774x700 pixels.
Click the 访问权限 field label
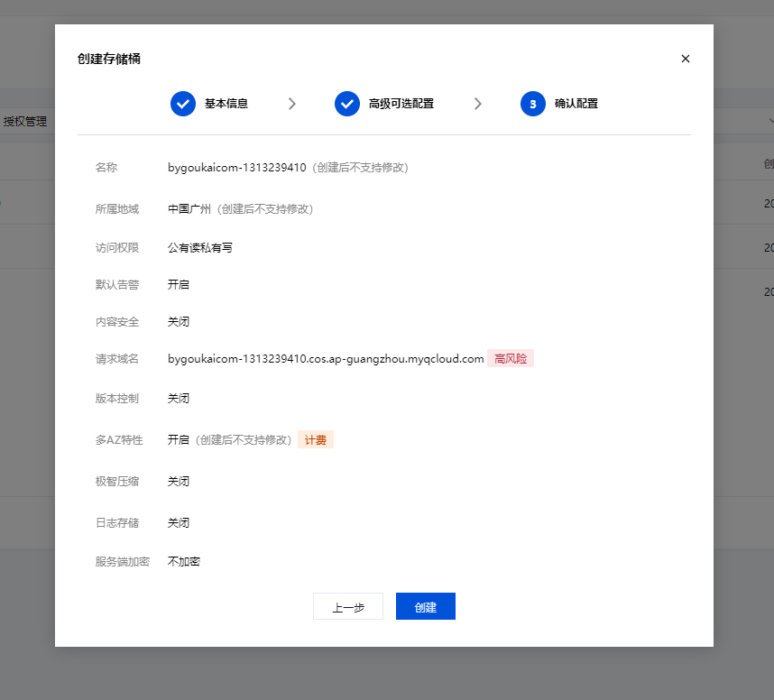click(x=117, y=248)
